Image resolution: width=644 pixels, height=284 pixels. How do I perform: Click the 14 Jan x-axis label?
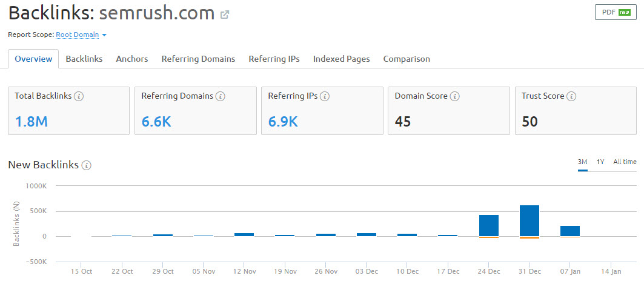611,271
